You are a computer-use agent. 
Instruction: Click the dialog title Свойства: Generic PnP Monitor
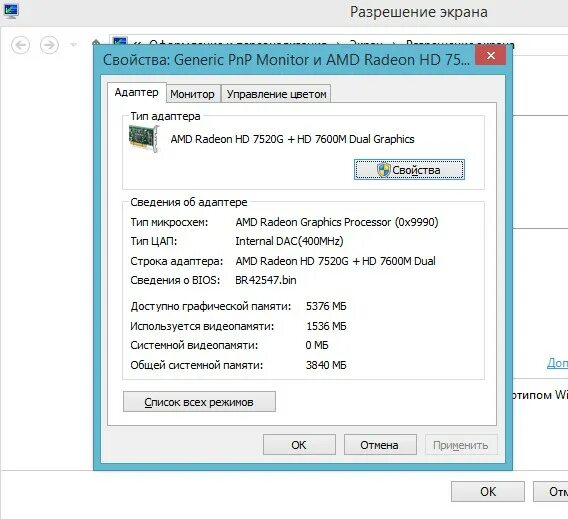tap(286, 60)
